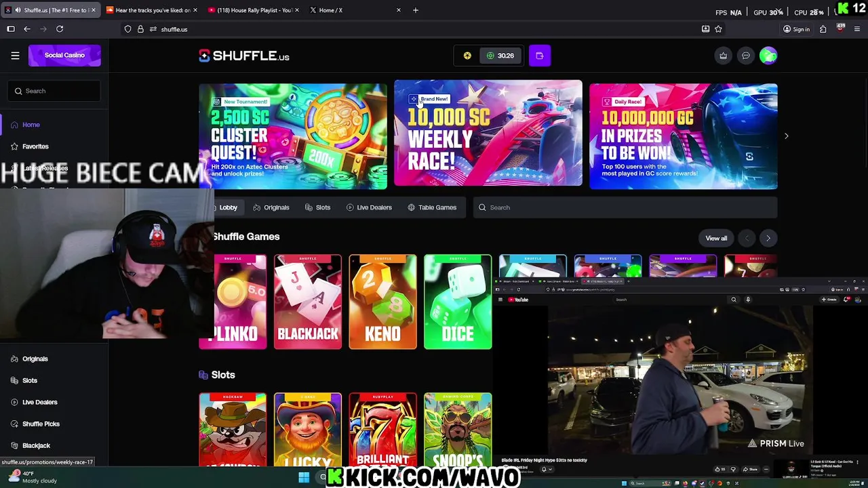This screenshot has width=868, height=488.
Task: Switch to the Table Games tab
Action: [432, 207]
